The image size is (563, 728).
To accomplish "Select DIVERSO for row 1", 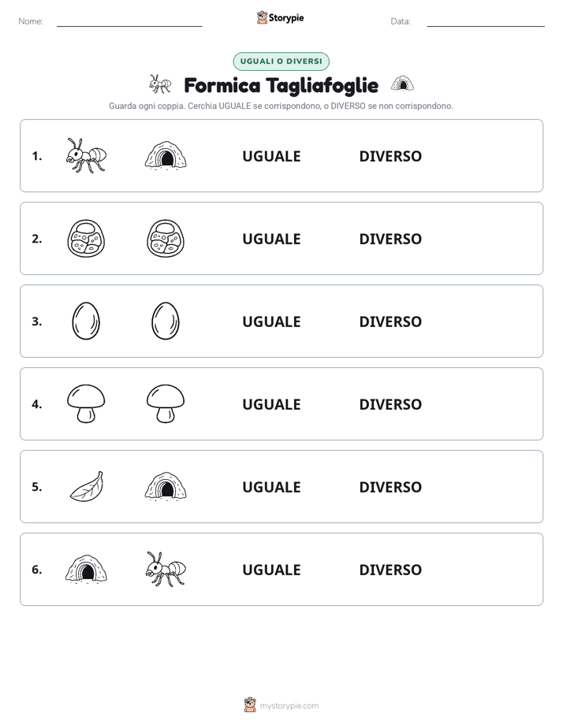I will 390,156.
